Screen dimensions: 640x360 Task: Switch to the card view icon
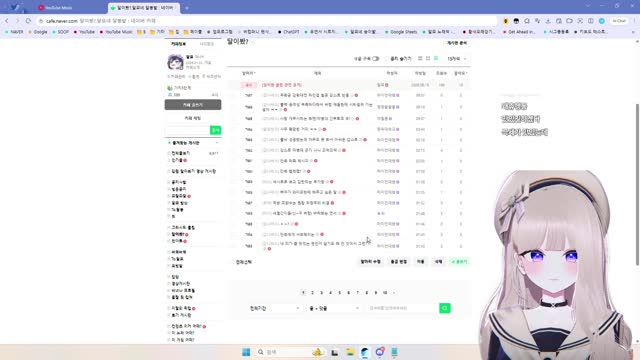[428, 59]
